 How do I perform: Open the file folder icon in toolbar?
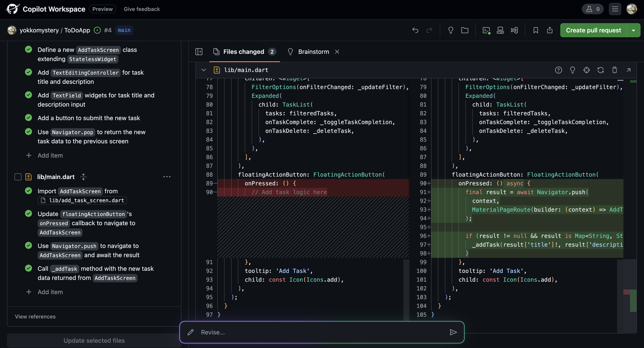(465, 30)
